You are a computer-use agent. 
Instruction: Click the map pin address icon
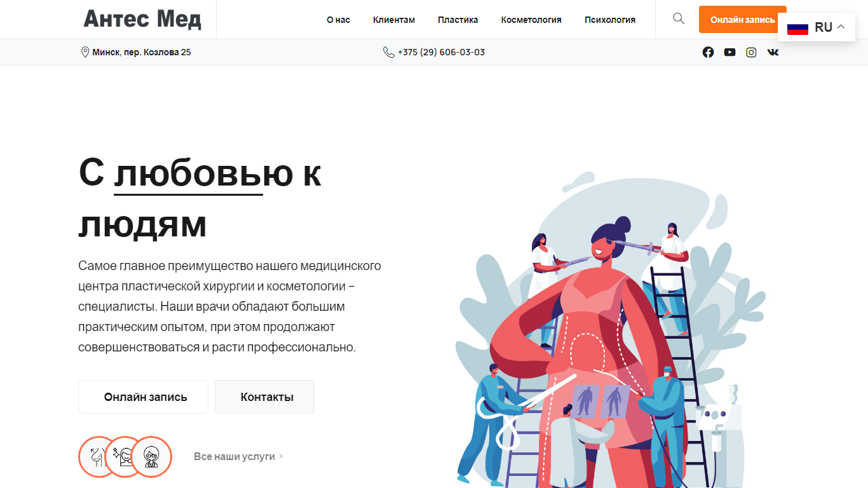click(85, 52)
